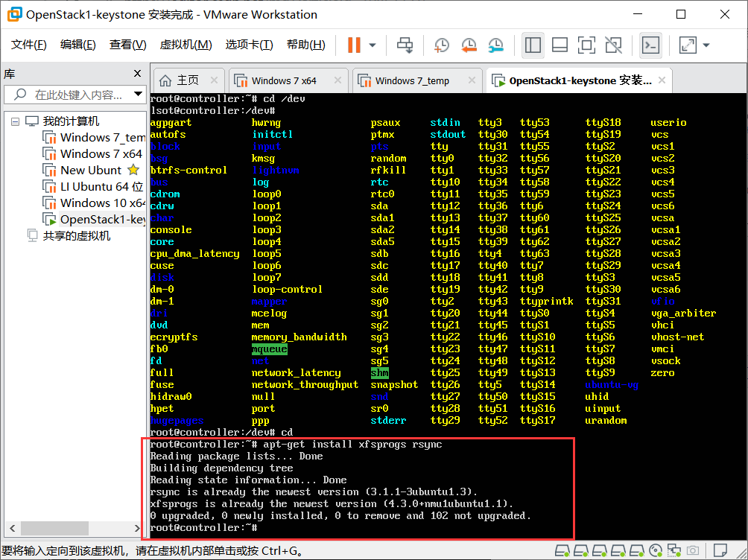
Task: Click the highlighted 'shm' entry in terminal
Action: coord(380,372)
